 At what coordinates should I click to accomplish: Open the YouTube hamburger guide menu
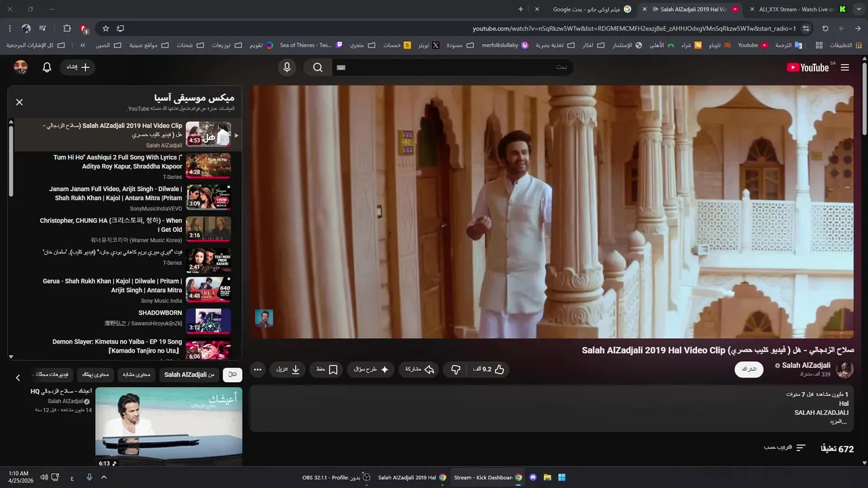point(844,67)
